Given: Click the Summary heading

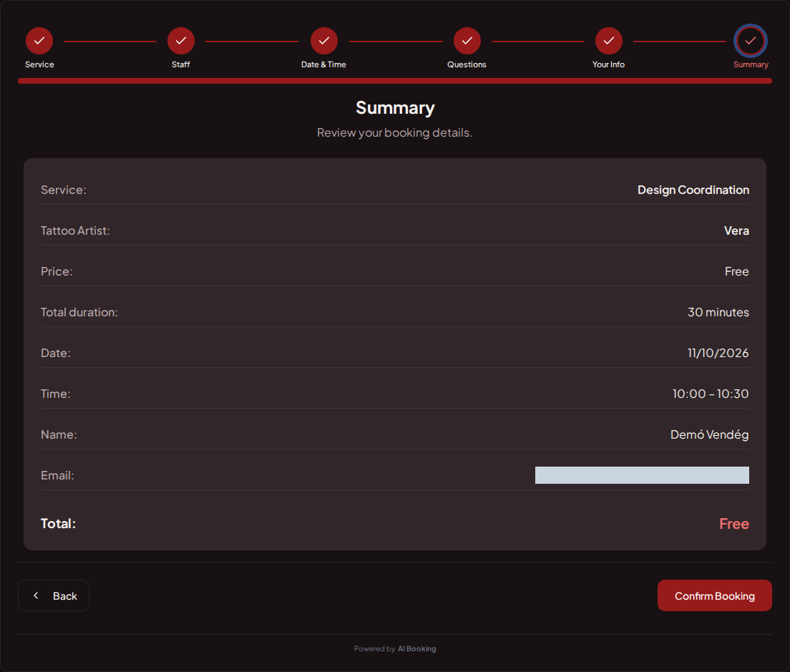Looking at the screenshot, I should tap(395, 108).
